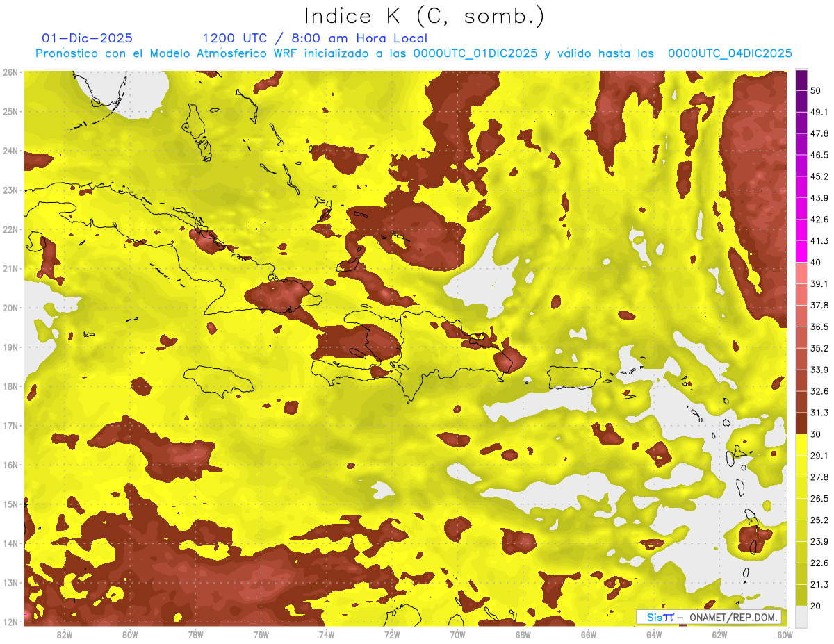The width and height of the screenshot is (834, 644).
Task: Click the colorbar value 30
Action: [x=816, y=434]
